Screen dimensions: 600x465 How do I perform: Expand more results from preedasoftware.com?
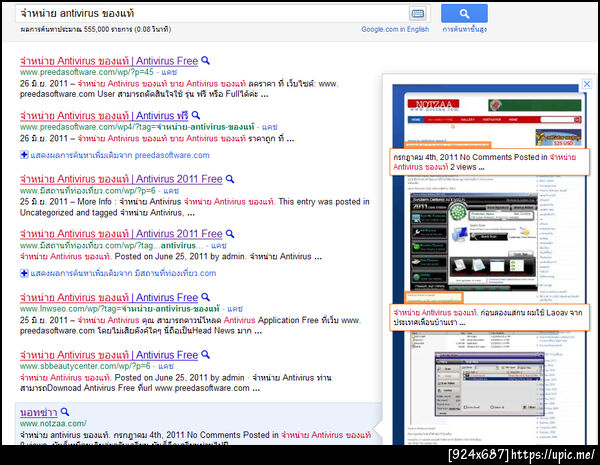point(115,155)
